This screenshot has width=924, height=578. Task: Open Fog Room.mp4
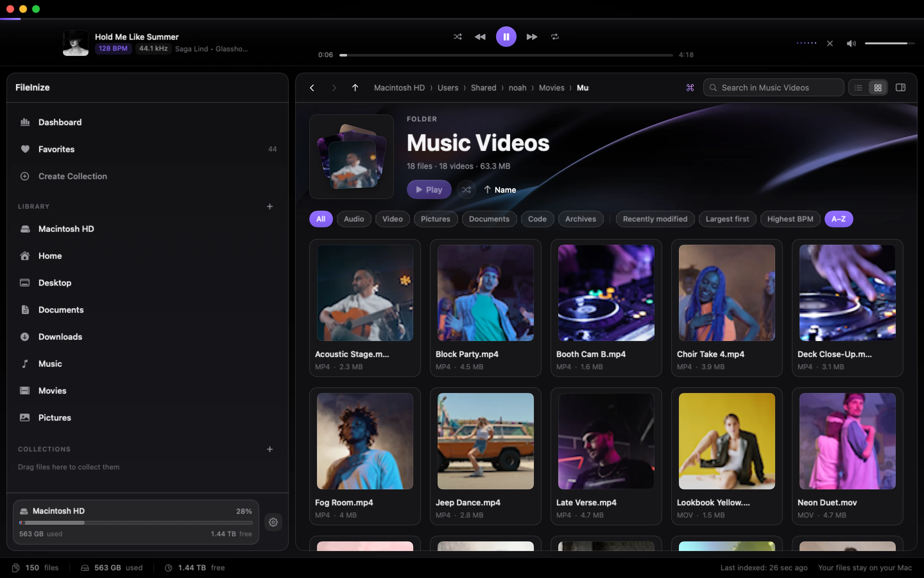click(365, 456)
